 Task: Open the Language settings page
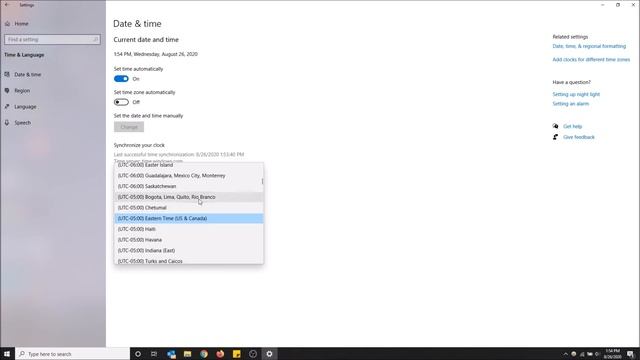tap(25, 107)
